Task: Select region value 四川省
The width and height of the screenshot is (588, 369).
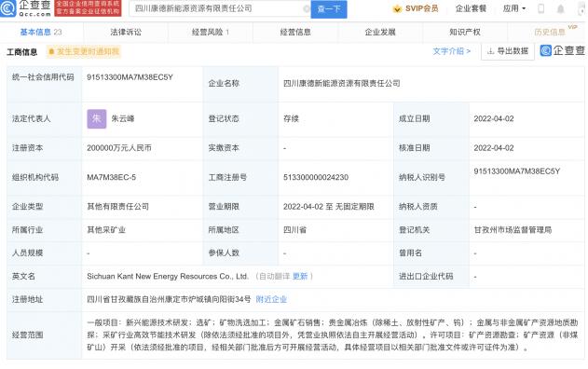Action: tap(294, 230)
